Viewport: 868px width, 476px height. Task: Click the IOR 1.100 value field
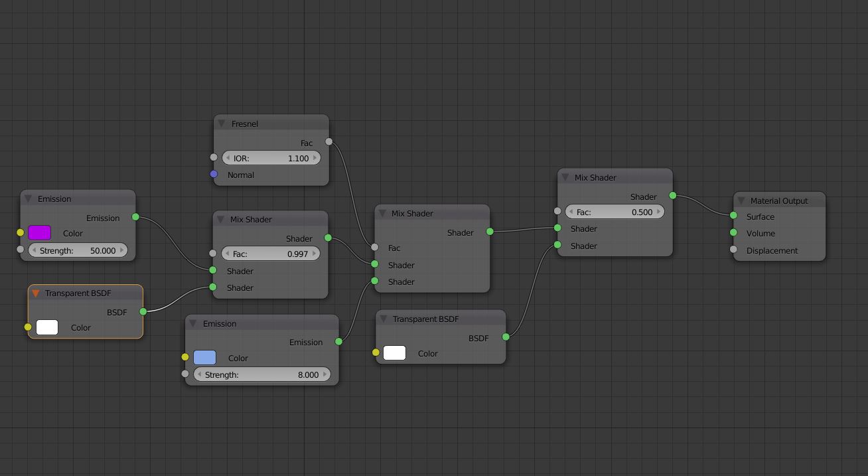pos(271,158)
